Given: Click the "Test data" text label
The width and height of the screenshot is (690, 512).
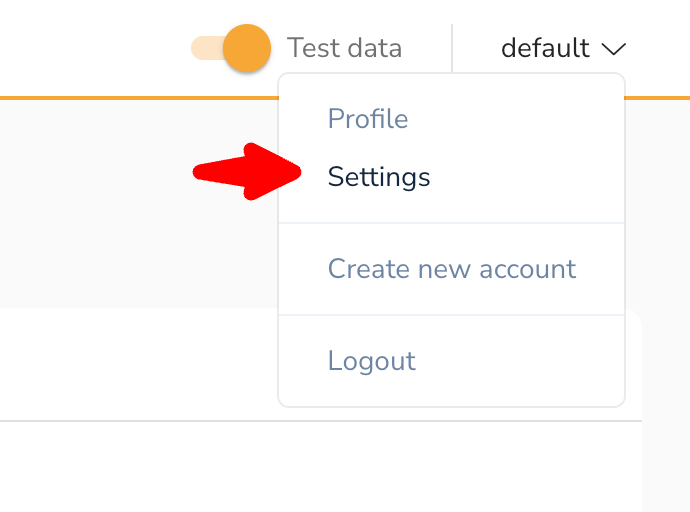Looking at the screenshot, I should 344,48.
